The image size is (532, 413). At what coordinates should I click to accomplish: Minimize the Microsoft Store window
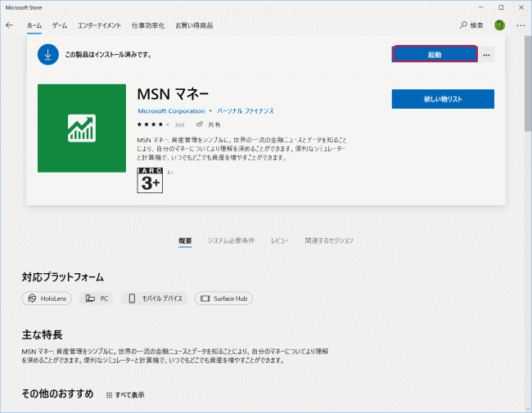tap(481, 7)
